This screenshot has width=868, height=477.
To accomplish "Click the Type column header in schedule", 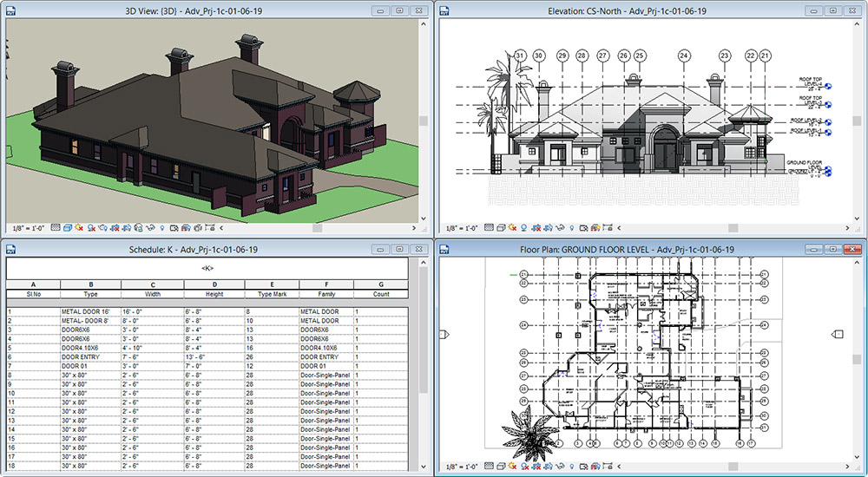I will (89, 293).
